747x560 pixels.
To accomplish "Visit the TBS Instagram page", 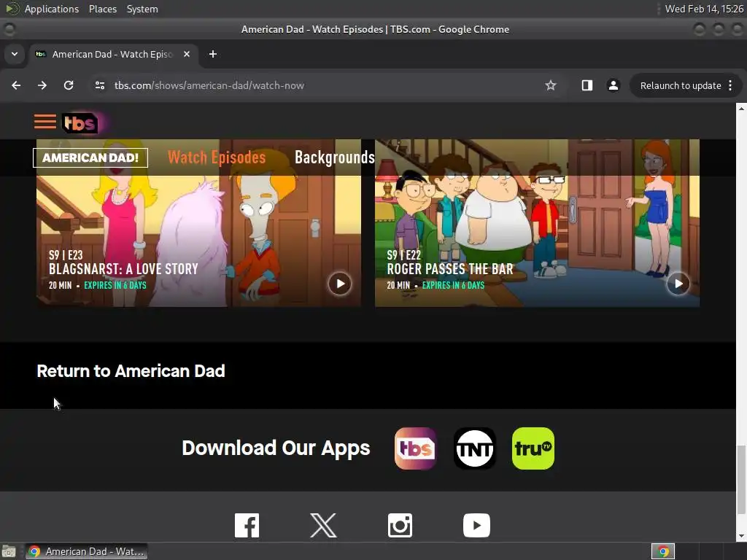I will [x=400, y=525].
